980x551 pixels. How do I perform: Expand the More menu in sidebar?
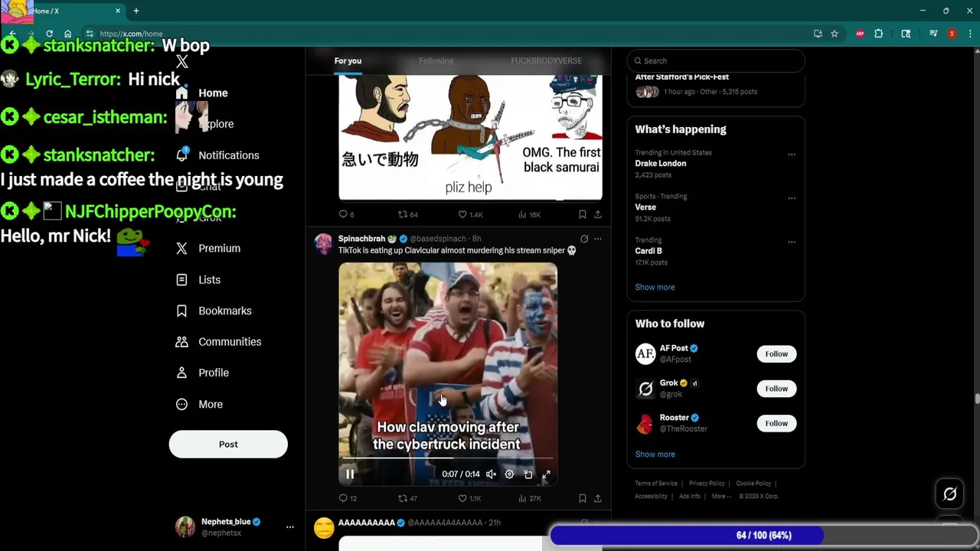coord(199,404)
